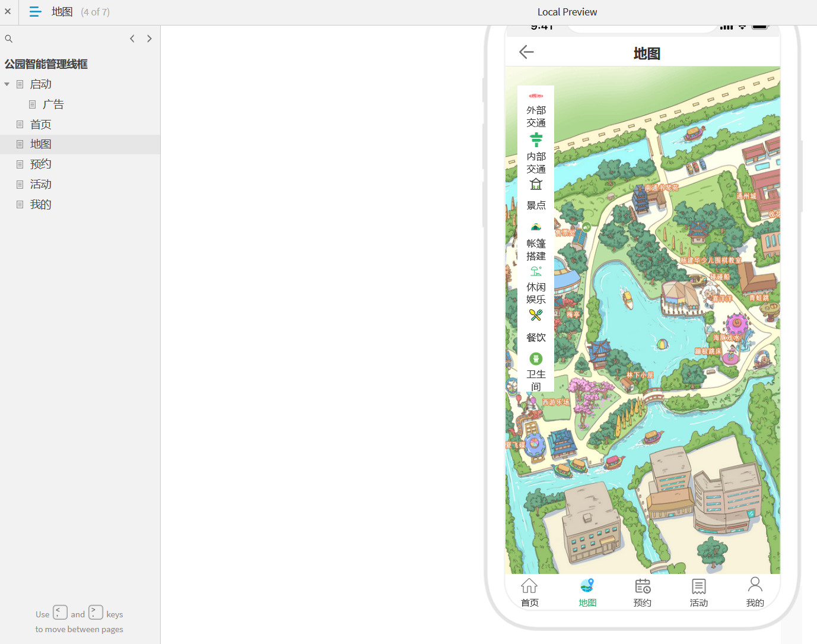Click the yellow boat on the central lake
The height and width of the screenshot is (644, 817).
[627, 299]
